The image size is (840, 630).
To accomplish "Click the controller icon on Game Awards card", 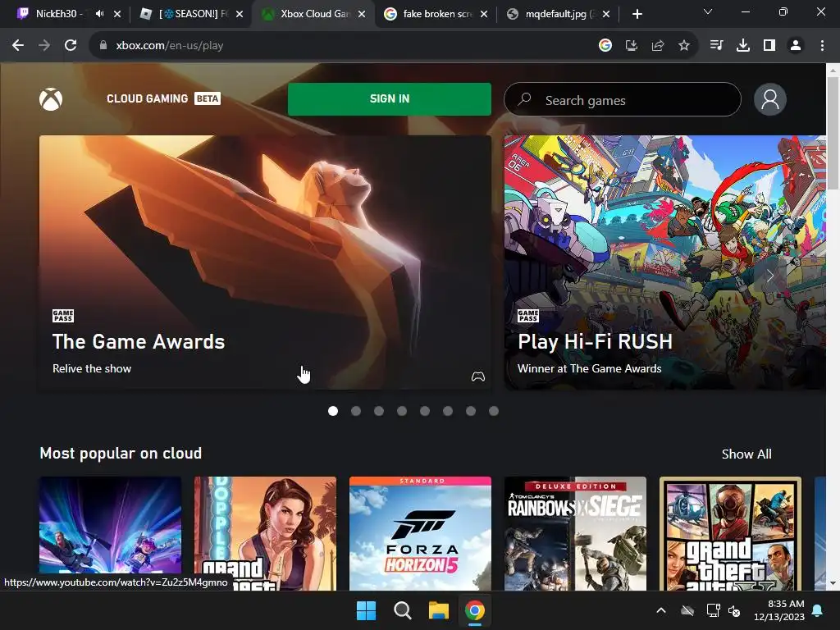I will [478, 377].
